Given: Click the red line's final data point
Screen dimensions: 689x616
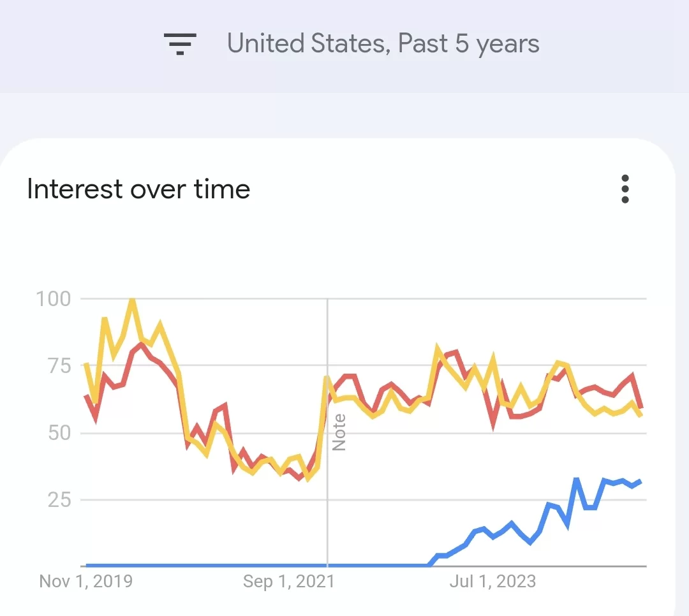Looking at the screenshot, I should coord(642,407).
